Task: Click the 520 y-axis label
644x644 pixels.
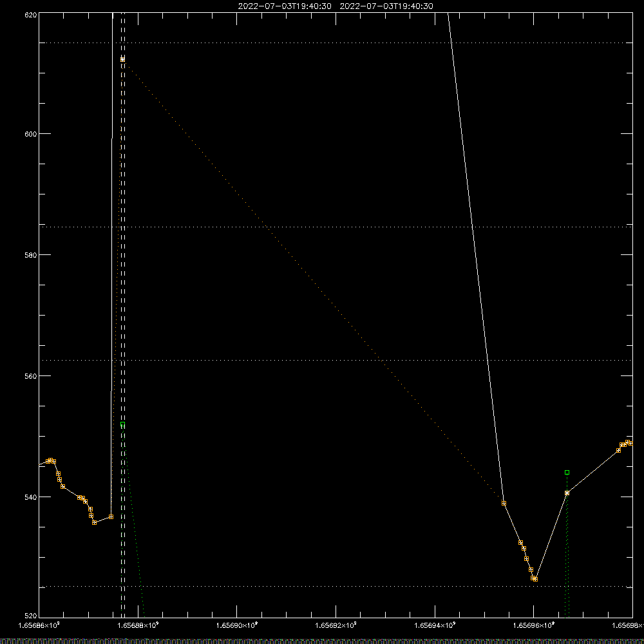Action: tap(31, 616)
